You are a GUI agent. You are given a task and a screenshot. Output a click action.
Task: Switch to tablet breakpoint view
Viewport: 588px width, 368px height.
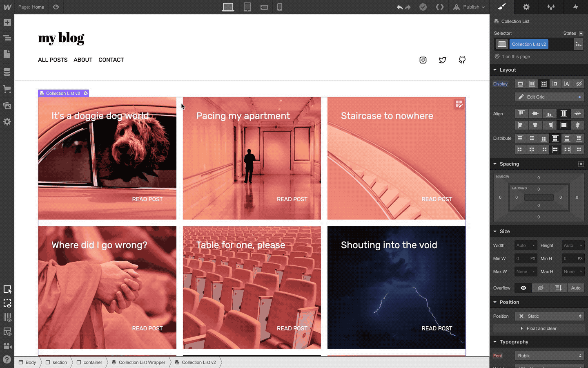(247, 7)
